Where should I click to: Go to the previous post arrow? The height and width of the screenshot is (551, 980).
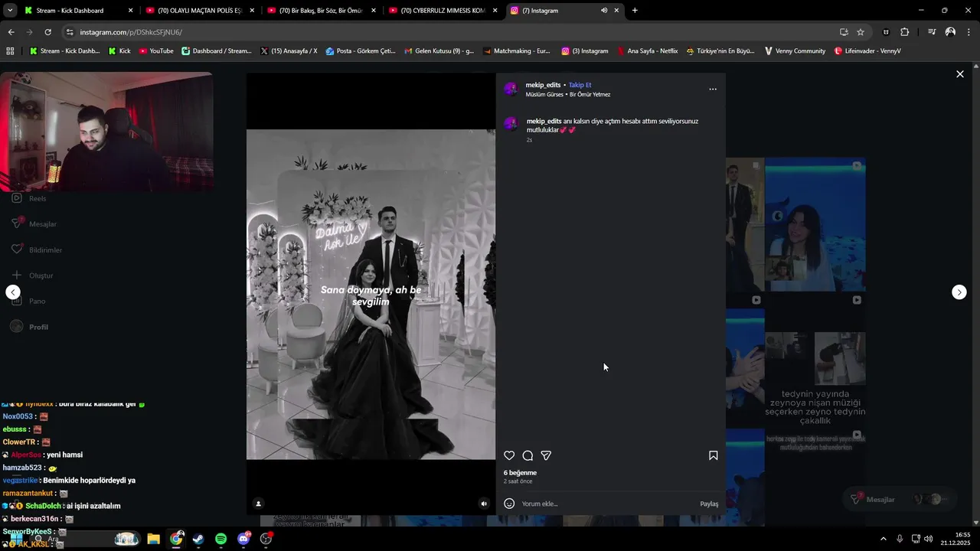tap(13, 292)
